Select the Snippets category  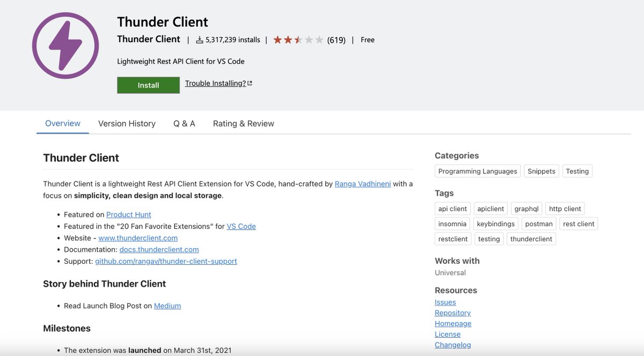point(541,171)
